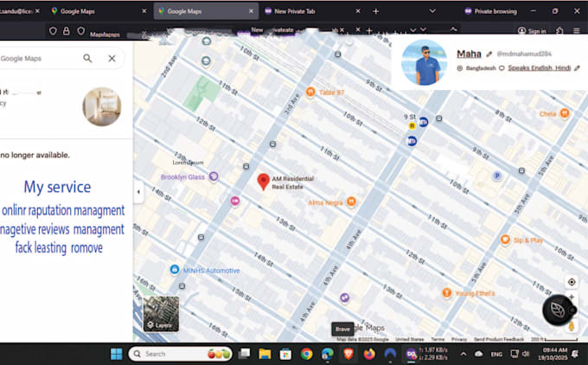Click the Pegman Street View icon
The height and width of the screenshot is (365, 588).
click(572, 325)
